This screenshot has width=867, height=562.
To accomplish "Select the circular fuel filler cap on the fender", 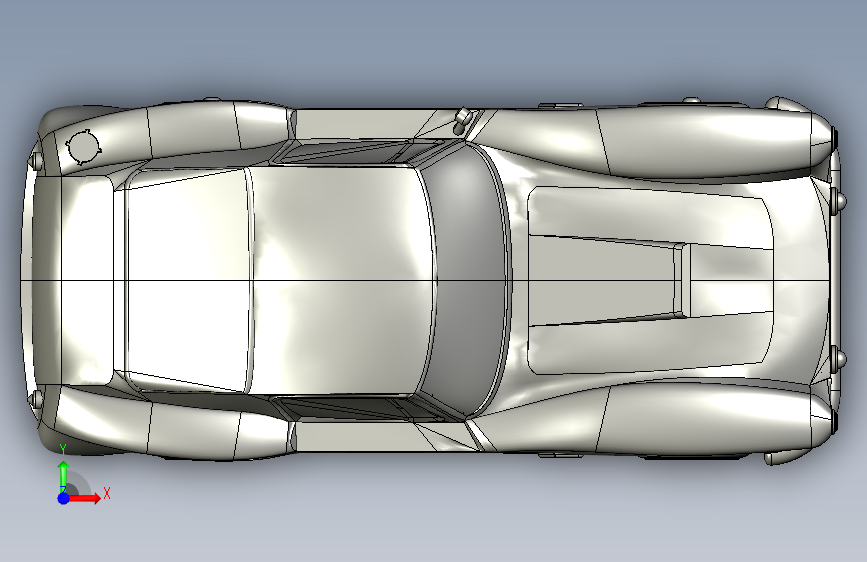I will click(83, 147).
